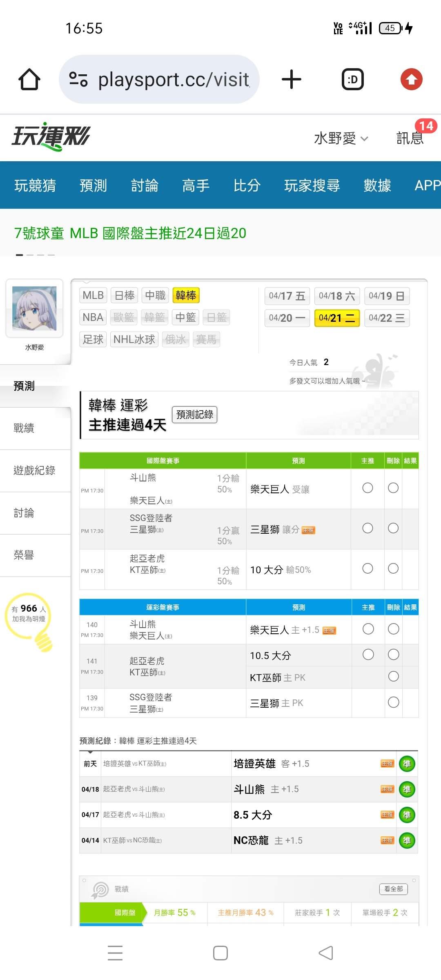Open 玩家搜尋 in the nav bar

[312, 185]
